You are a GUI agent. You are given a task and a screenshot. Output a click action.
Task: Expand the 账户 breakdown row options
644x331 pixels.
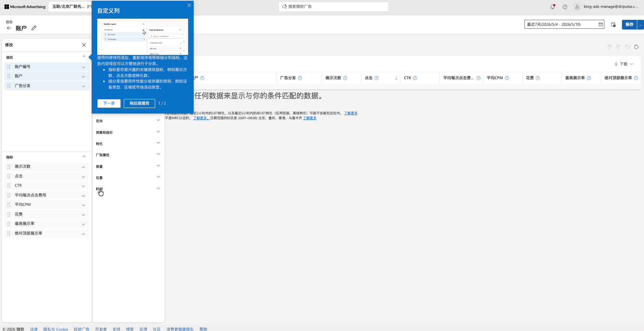pyautogui.click(x=83, y=77)
